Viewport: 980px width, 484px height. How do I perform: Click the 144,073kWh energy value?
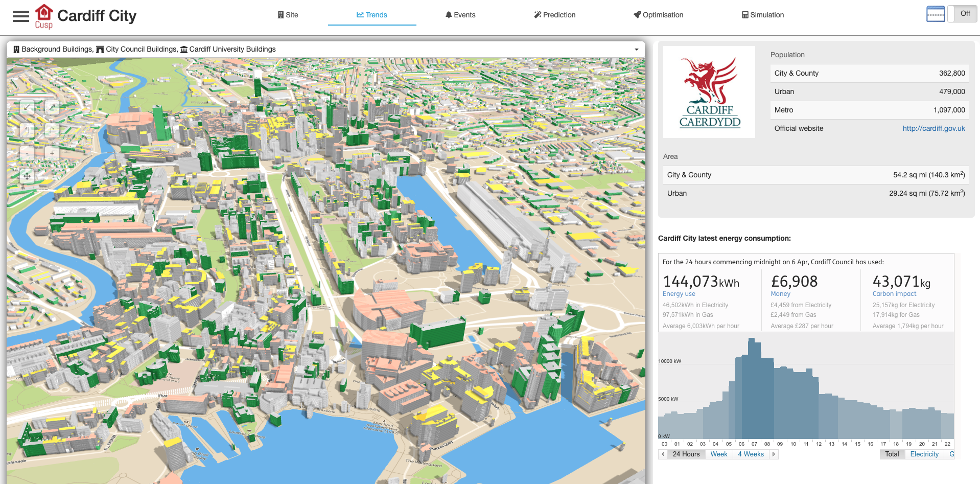(701, 282)
